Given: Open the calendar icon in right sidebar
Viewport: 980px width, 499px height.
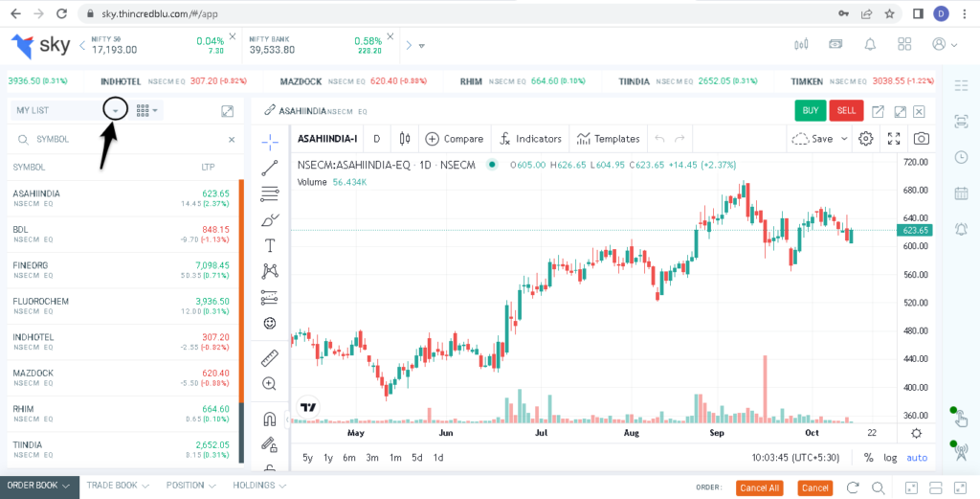Looking at the screenshot, I should (x=961, y=193).
